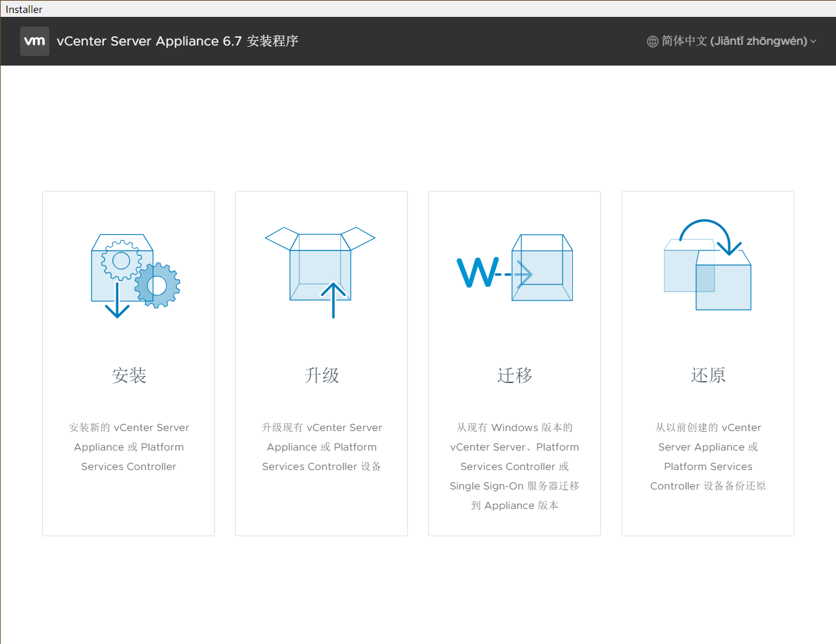The height and width of the screenshot is (644, 836).
Task: Select the 升级 card title
Action: pos(322,375)
